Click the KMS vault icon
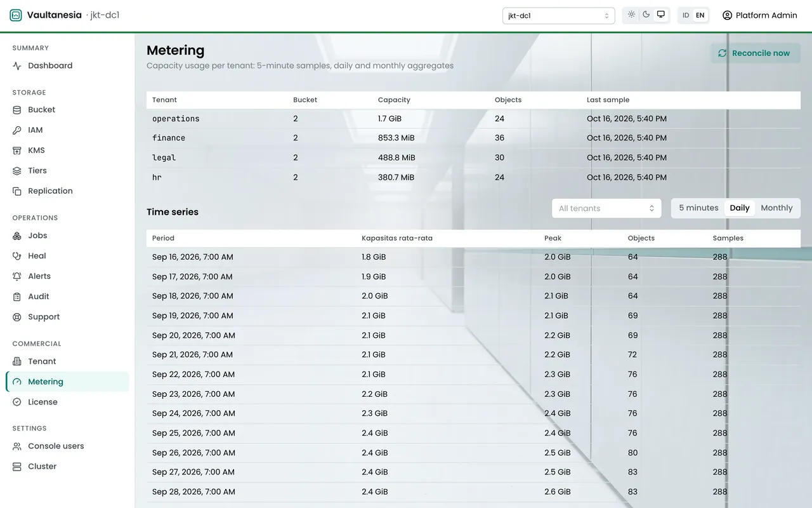Image resolution: width=812 pixels, height=508 pixels. click(x=17, y=150)
